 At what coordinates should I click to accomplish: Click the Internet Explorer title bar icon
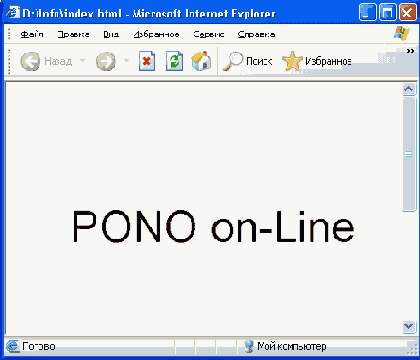(13, 13)
